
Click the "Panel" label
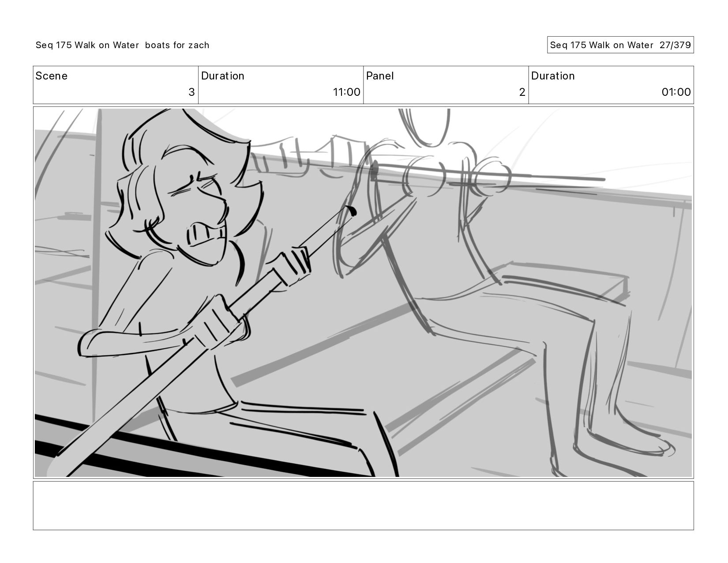(x=380, y=76)
